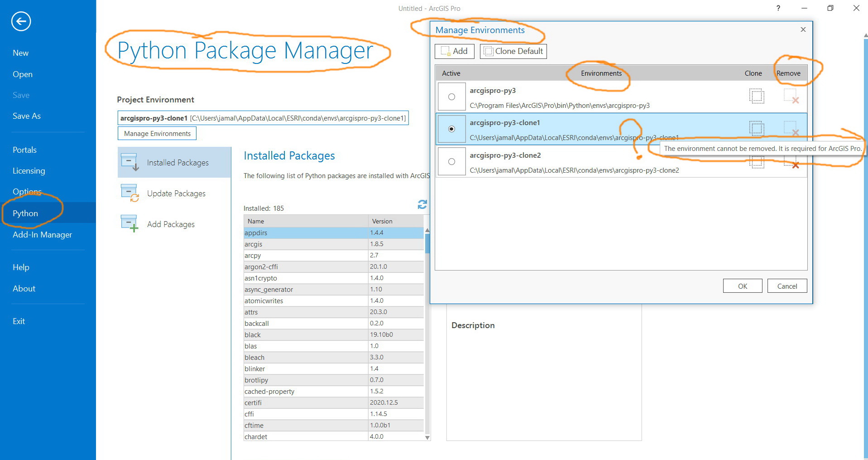Click the package list scroll up arrow
This screenshot has height=460, width=868.
[427, 230]
